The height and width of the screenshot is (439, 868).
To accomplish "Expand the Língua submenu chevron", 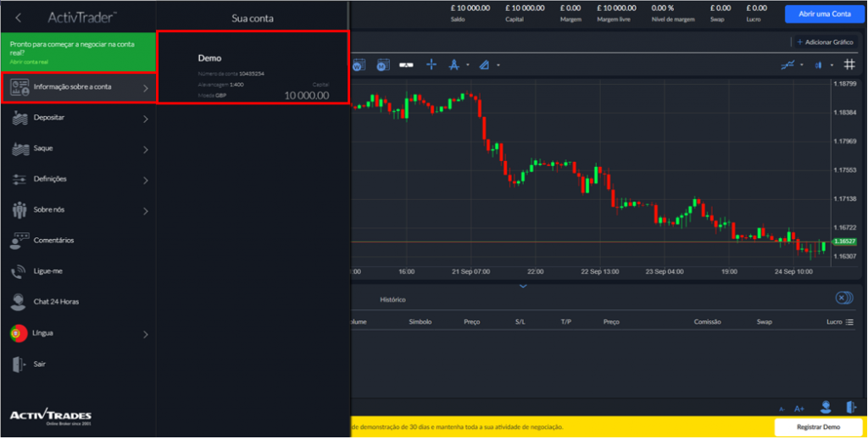I will coord(146,335).
